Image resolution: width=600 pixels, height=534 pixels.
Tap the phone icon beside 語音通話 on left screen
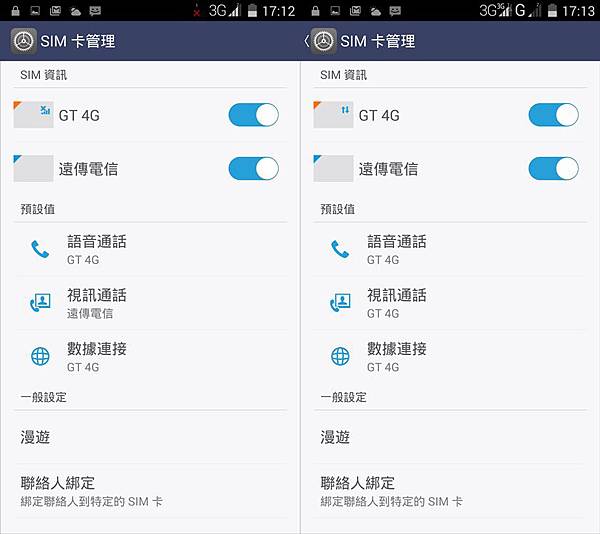40,249
